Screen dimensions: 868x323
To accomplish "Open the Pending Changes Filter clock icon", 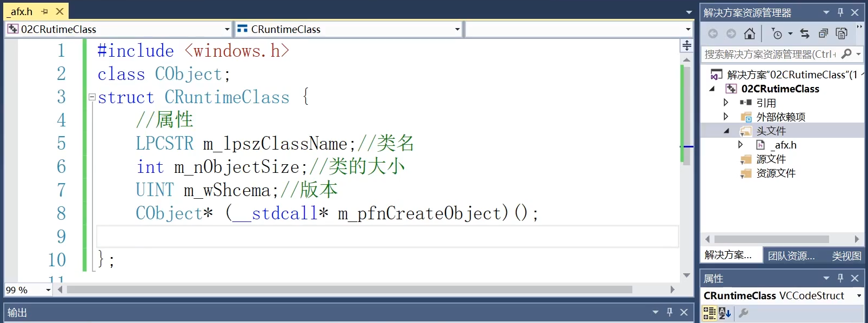I will click(x=777, y=34).
